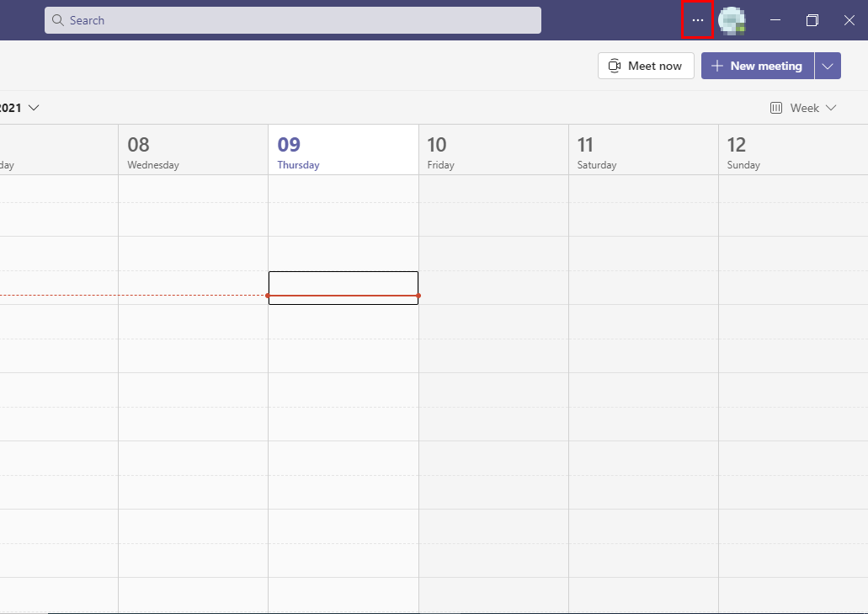Click the search magnifier icon
Image resolution: width=868 pixels, height=614 pixels.
click(57, 20)
